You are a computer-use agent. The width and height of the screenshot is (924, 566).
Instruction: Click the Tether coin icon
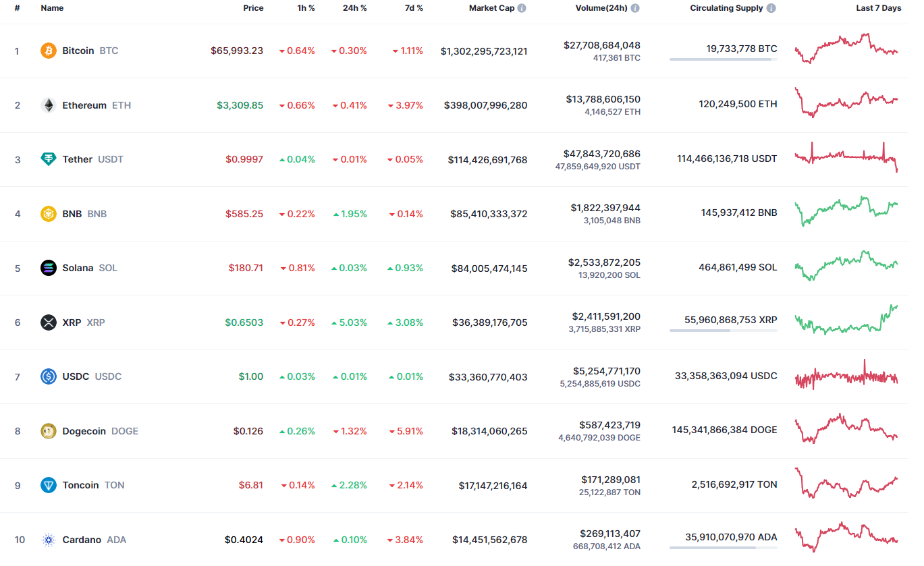[49, 159]
